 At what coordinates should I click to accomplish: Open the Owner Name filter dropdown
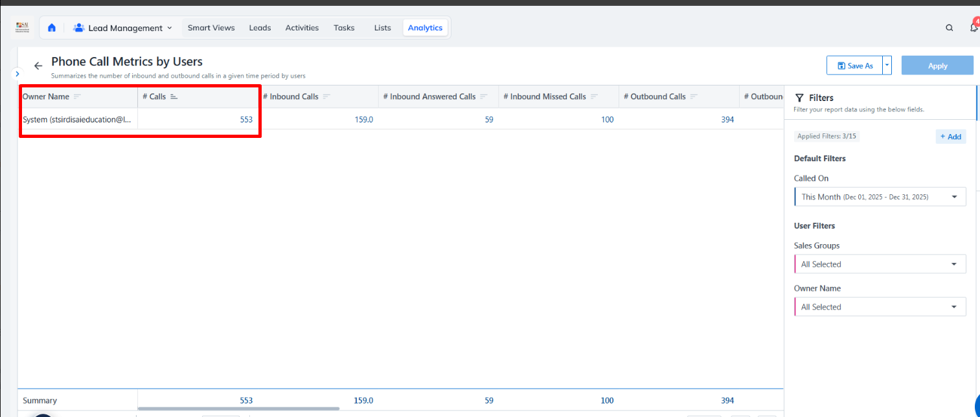[880, 307]
